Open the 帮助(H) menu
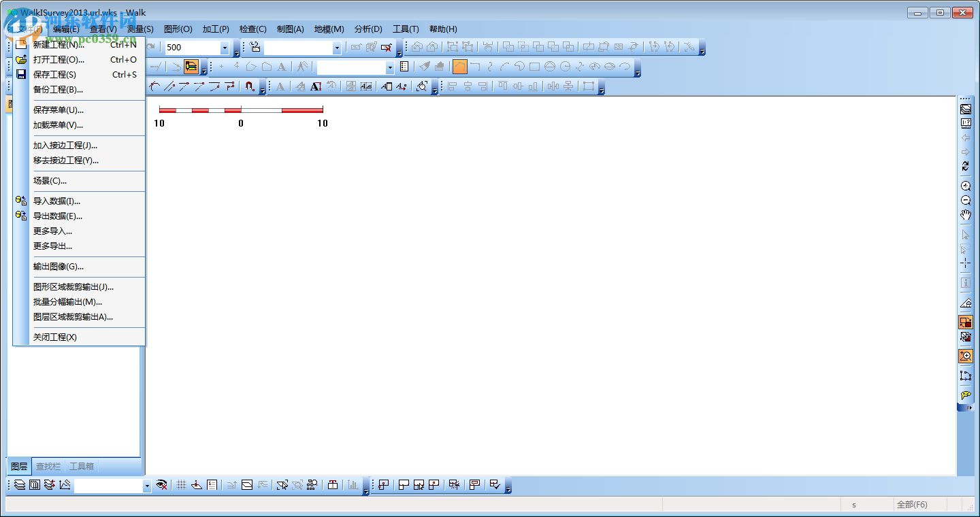Viewport: 980px width, 517px height. (x=443, y=29)
